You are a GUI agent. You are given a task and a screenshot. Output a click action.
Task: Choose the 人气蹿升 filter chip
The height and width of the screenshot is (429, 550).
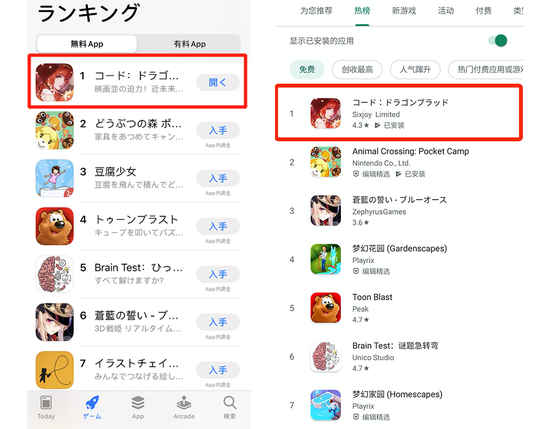coord(415,69)
